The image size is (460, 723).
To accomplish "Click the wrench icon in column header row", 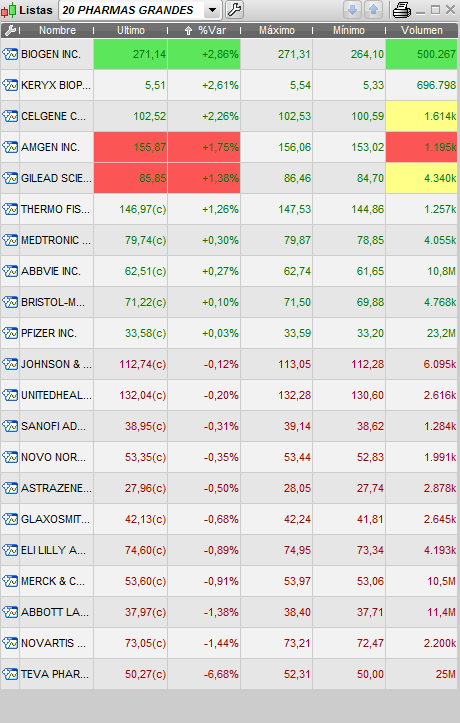I will click(10, 30).
